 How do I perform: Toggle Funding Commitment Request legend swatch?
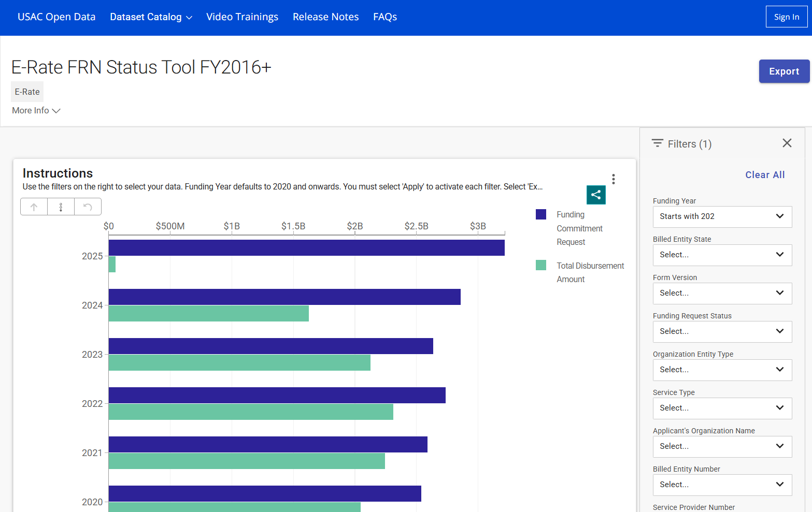541,214
